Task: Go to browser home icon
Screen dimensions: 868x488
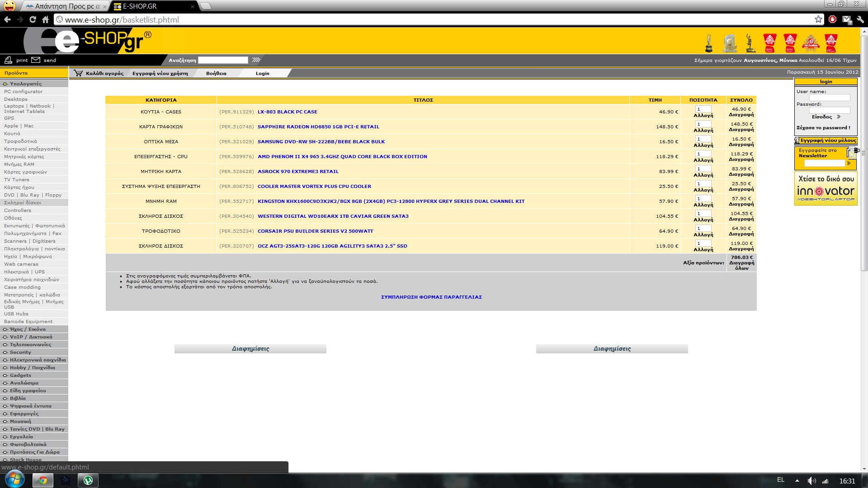Action: click(45, 19)
